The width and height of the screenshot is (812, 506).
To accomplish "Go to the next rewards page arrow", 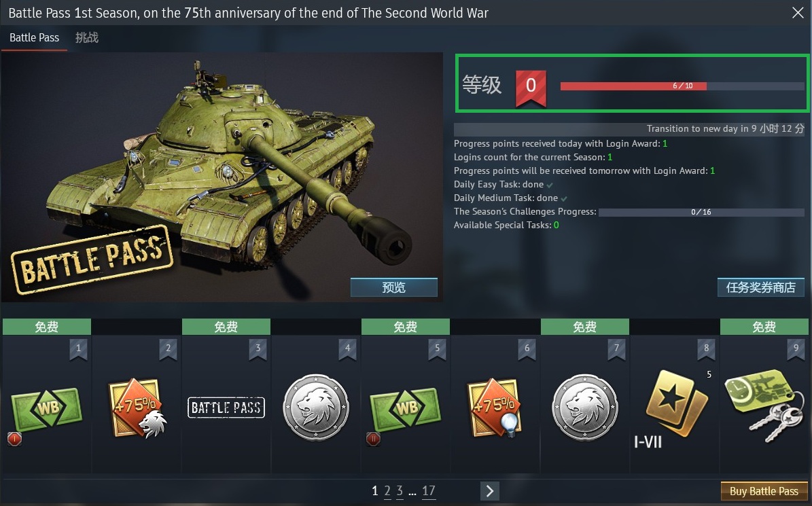I will 490,490.
